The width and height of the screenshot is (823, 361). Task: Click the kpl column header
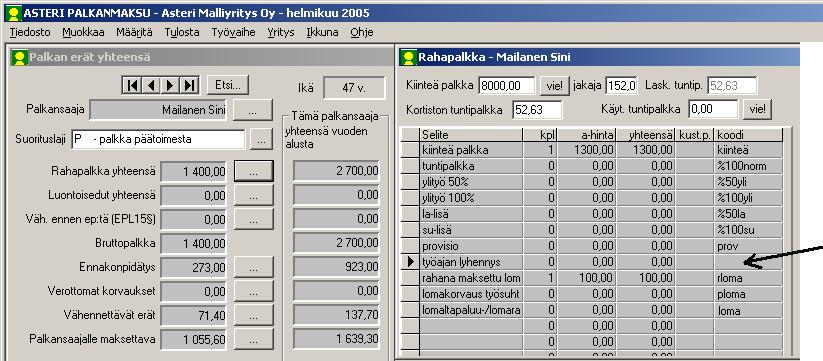[x=540, y=135]
